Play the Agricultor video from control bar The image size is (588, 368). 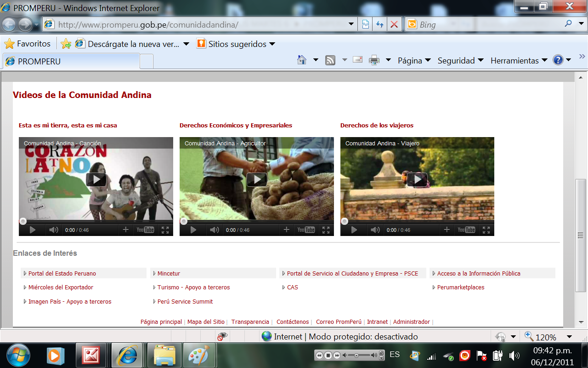[193, 230]
